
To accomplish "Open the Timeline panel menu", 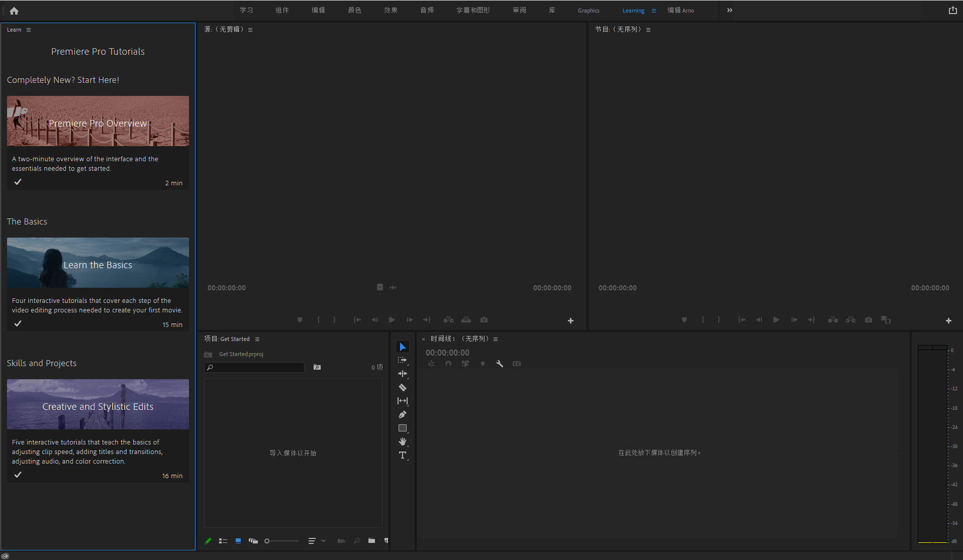I will (x=496, y=339).
